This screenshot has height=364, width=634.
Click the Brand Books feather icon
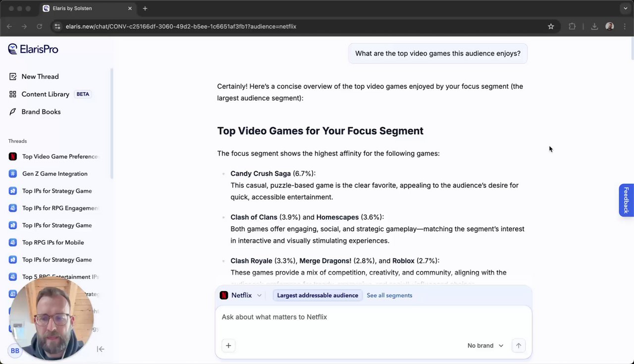click(13, 112)
